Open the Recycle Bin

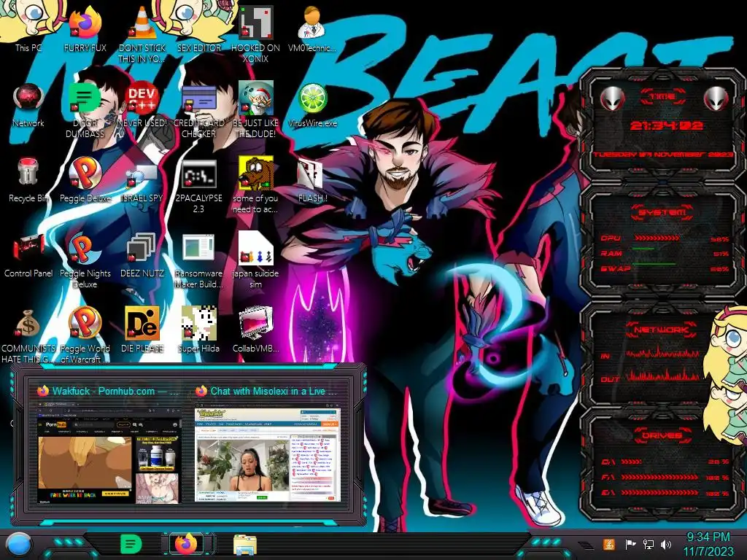click(28, 180)
